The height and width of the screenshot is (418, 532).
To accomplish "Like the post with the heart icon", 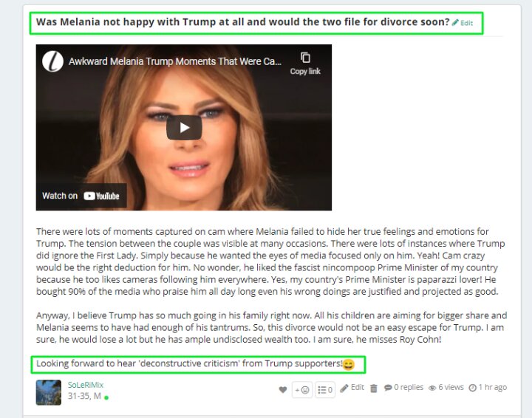I will tap(282, 389).
